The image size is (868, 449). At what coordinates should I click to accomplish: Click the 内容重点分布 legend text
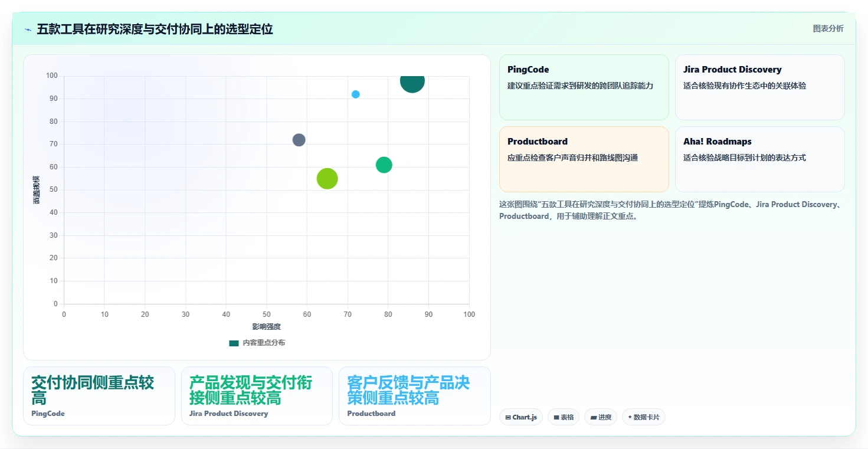(x=264, y=343)
